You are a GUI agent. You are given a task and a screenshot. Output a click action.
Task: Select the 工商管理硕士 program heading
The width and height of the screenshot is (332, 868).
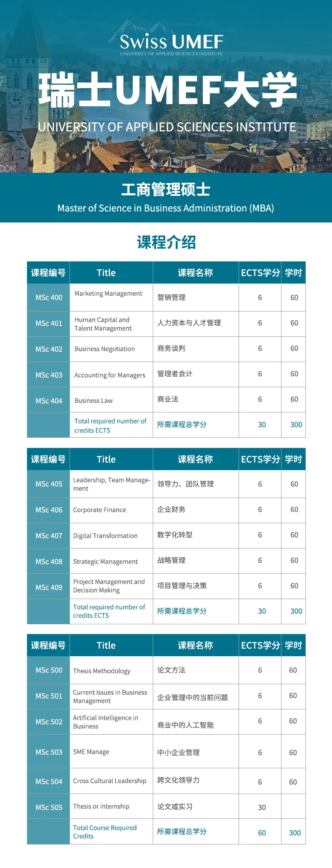click(166, 190)
